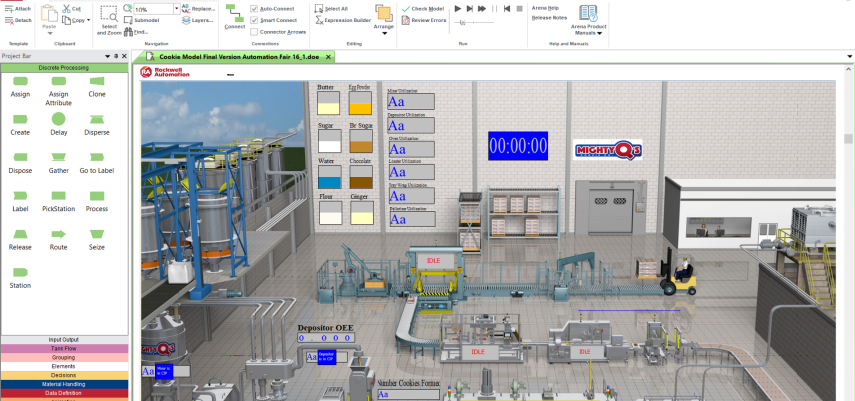This screenshot has height=401, width=855.
Task: Start the simulation run (Go)
Action: click(x=458, y=9)
